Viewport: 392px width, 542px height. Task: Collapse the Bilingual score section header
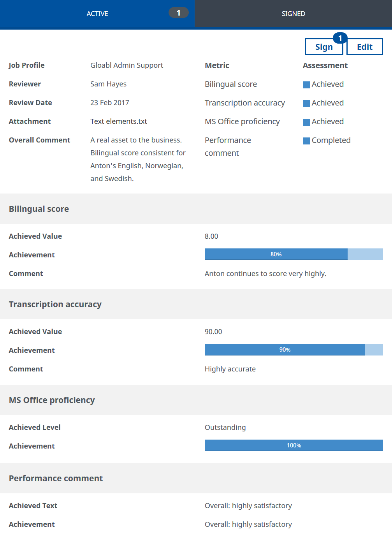tap(39, 209)
